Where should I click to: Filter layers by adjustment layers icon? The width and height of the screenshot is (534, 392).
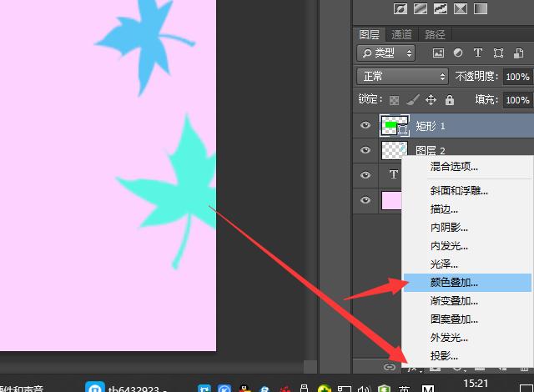458,53
